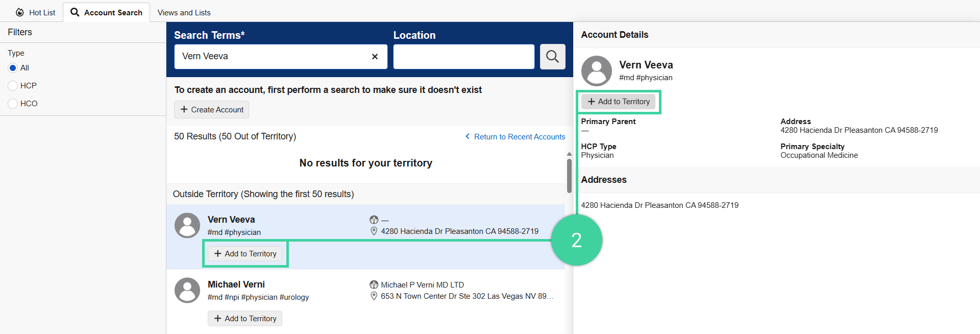
Task: Click Vern Veeva avatar in results
Action: (187, 226)
